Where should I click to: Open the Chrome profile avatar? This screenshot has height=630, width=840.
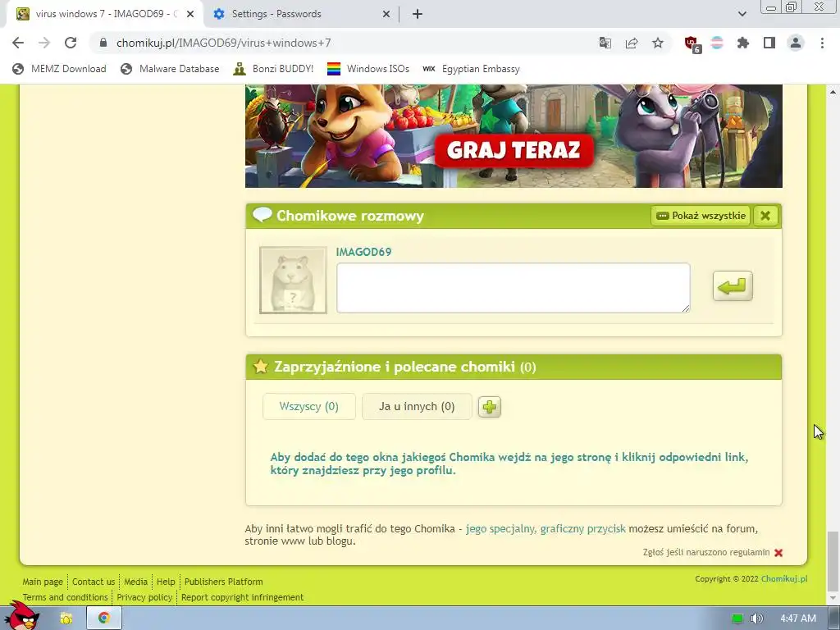[796, 43]
